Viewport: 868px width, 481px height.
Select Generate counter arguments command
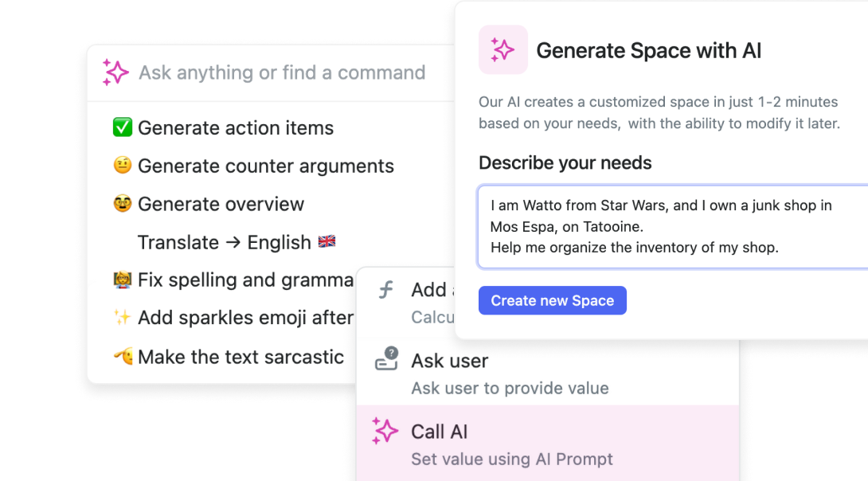[x=265, y=166]
